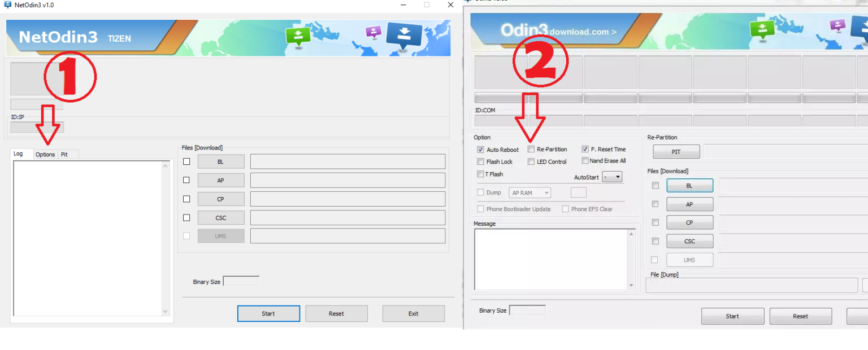Click the purple transfer icon in NetOdin3 banner
The width and height of the screenshot is (868, 350).
coord(374,32)
